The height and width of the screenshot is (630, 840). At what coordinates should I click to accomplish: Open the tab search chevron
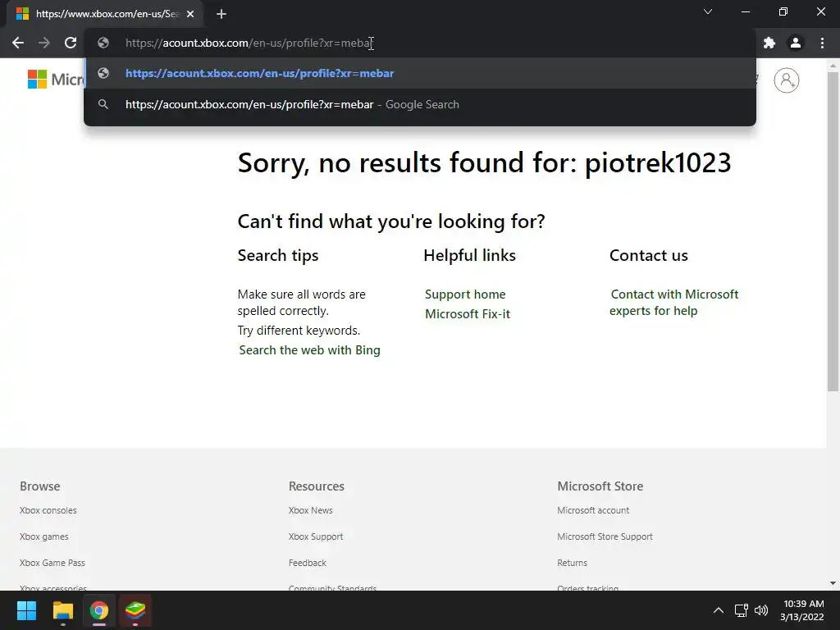[x=708, y=11]
